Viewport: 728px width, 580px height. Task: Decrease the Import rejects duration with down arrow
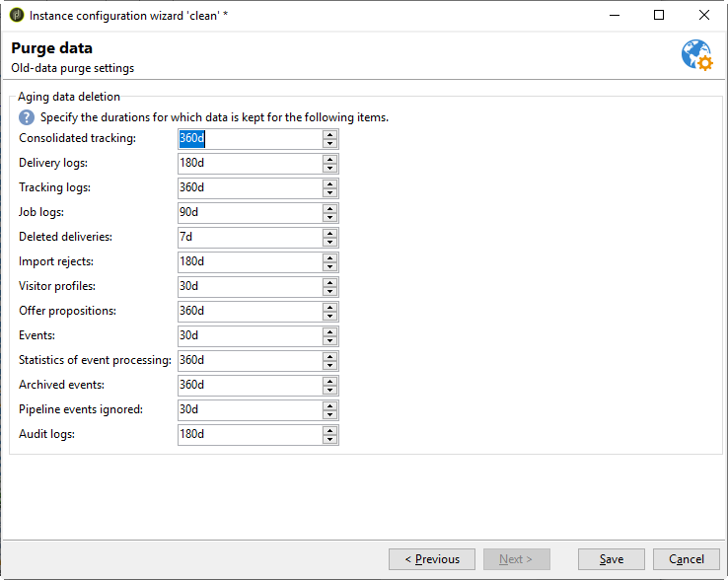pyautogui.click(x=329, y=266)
